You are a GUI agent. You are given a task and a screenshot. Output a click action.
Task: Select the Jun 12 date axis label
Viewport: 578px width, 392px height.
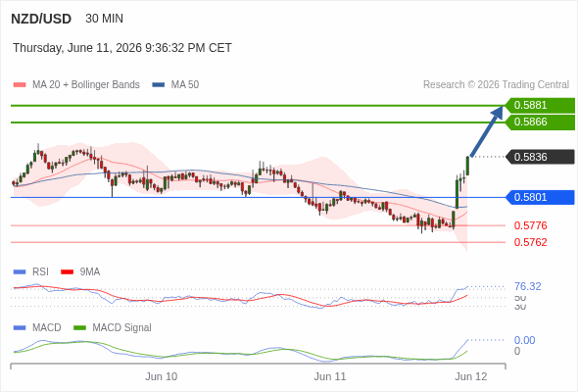tap(471, 376)
